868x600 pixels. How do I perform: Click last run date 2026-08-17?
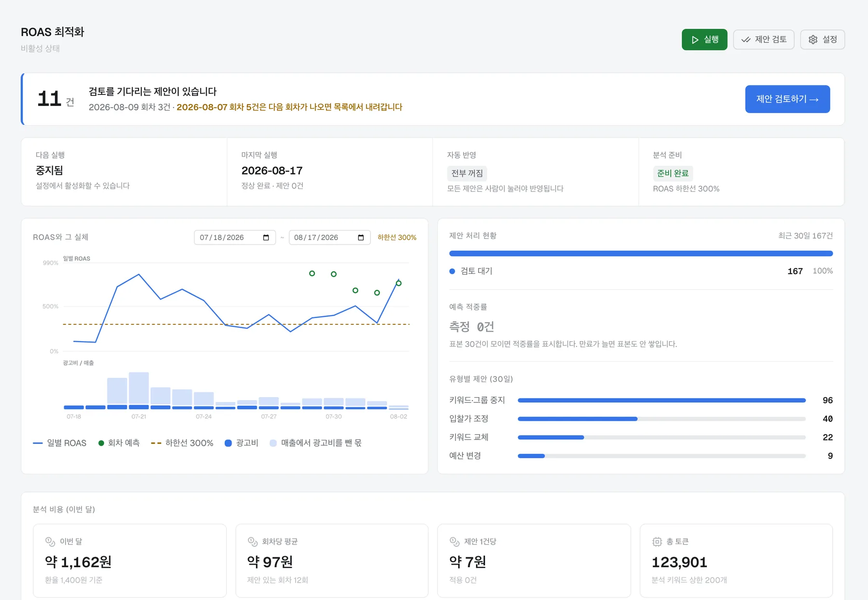pyautogui.click(x=272, y=171)
